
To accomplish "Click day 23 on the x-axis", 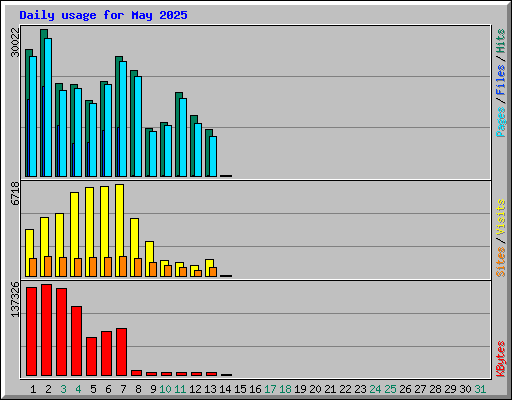I will 360,389.
